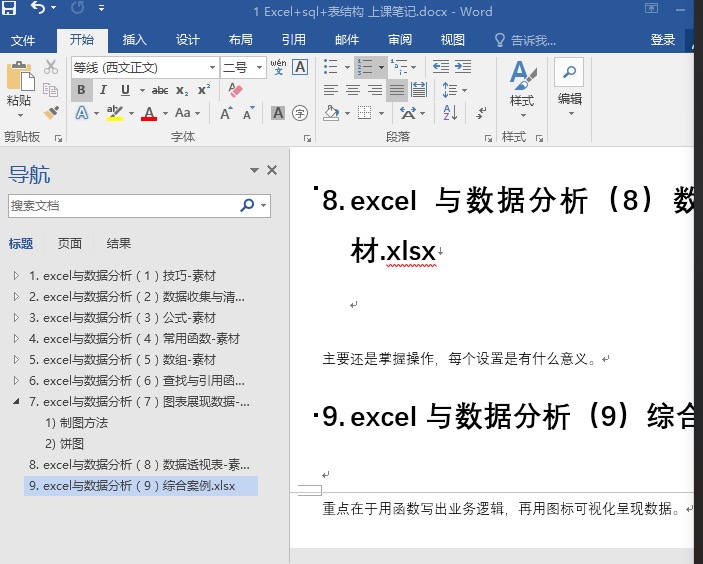Decrease font size with shrink icon
The height and width of the screenshot is (564, 703).
tap(248, 113)
